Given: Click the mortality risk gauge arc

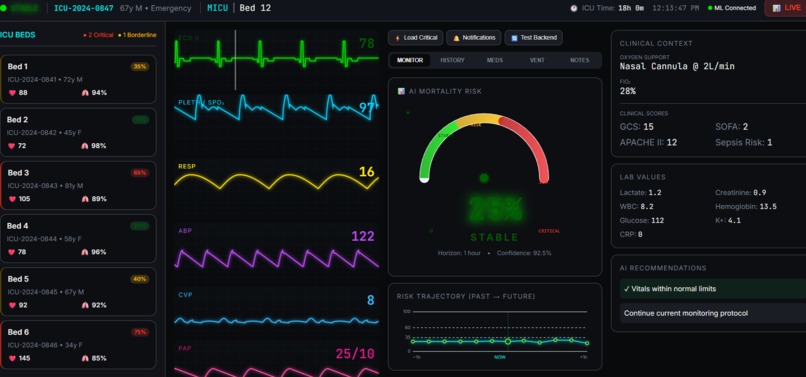Looking at the screenshot, I should [484, 147].
